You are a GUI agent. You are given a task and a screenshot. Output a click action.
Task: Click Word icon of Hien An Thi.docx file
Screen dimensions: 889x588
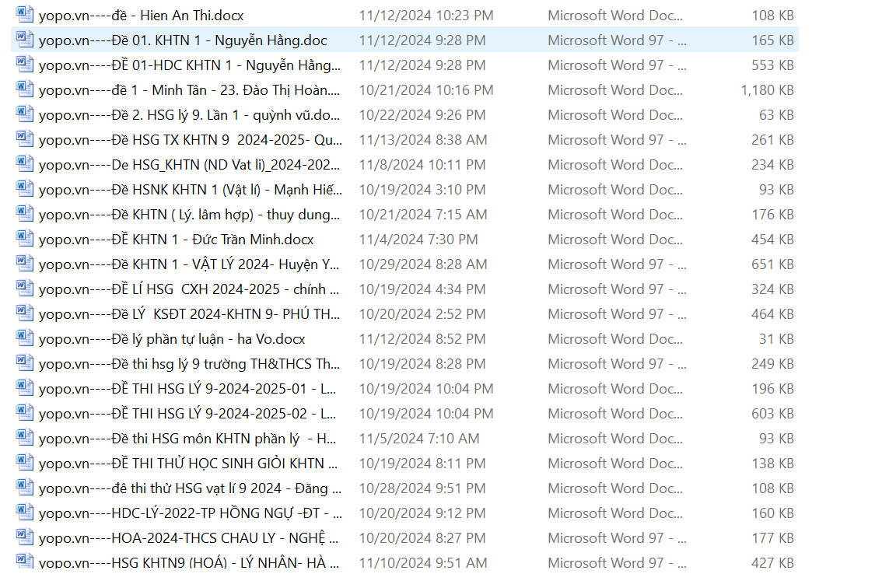coord(25,15)
